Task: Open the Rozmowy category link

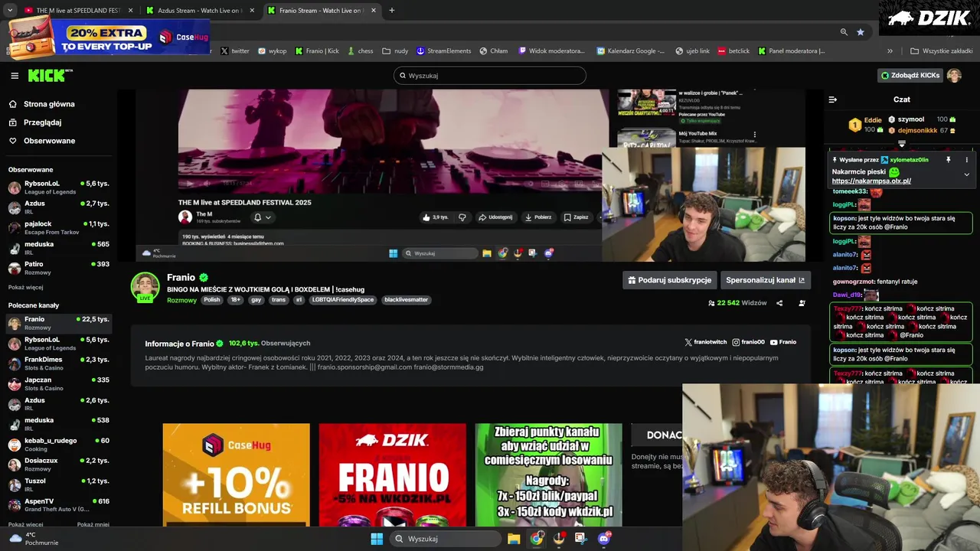Action: tap(181, 300)
